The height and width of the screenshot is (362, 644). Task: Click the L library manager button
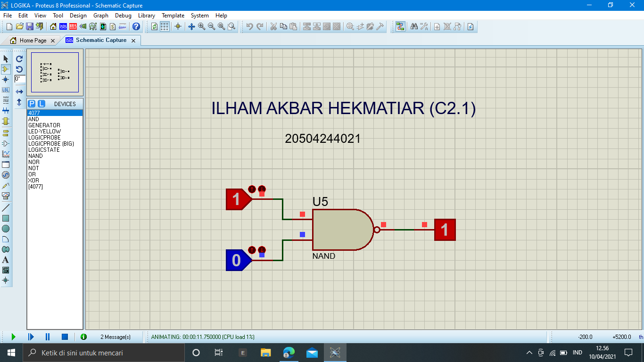coord(41,104)
